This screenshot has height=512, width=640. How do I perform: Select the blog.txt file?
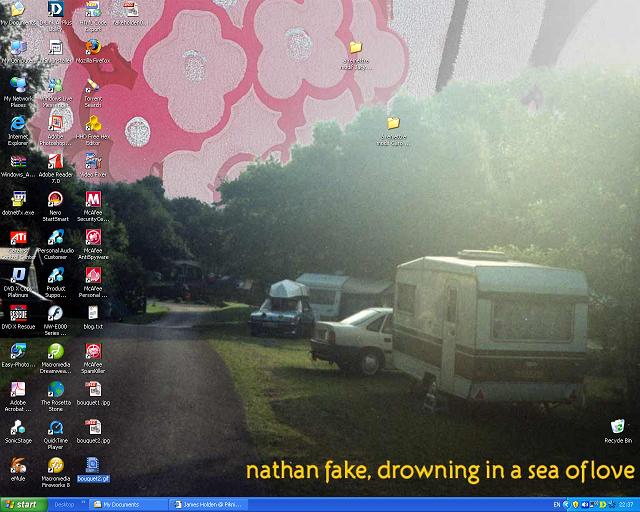coord(93,317)
